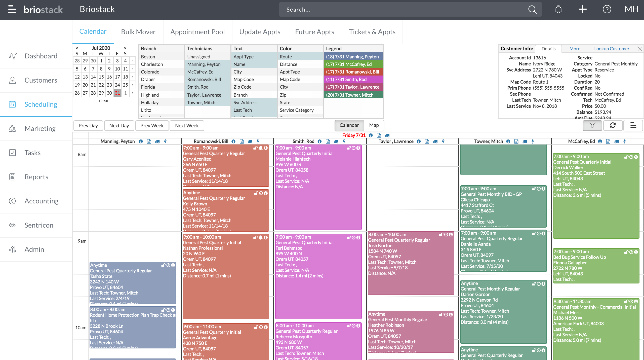Open the Marketing sidebar section
Image resolution: width=644 pixels, height=360 pixels.
click(36, 128)
